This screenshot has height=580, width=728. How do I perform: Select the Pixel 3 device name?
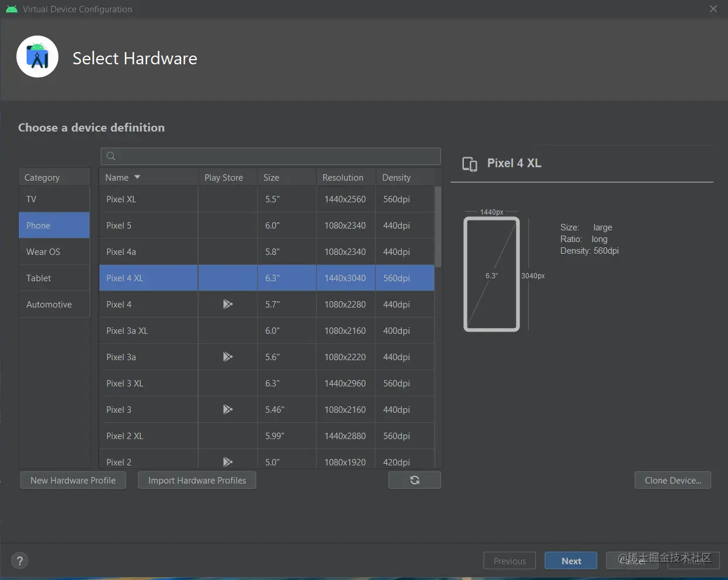click(119, 409)
